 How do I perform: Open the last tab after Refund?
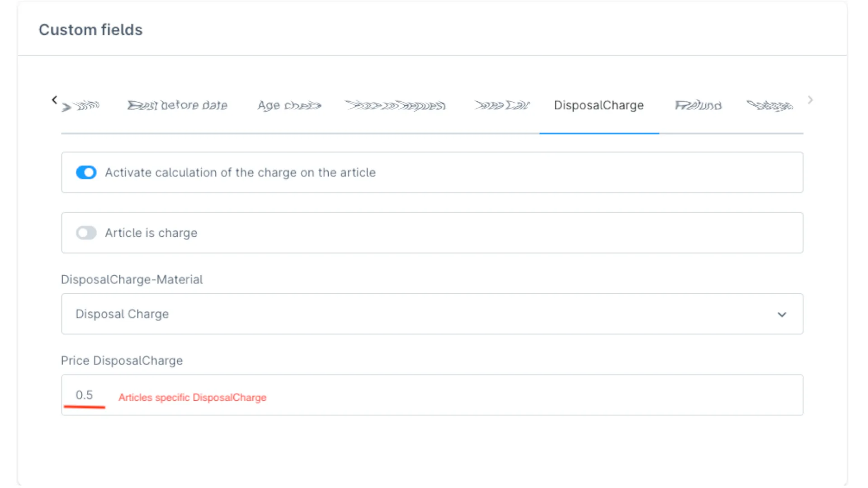(x=769, y=105)
